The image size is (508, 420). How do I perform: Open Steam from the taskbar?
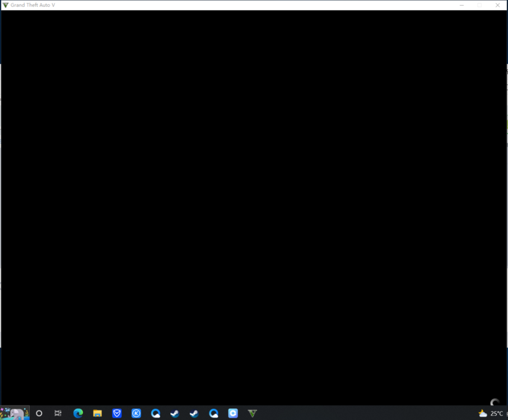tap(174, 413)
